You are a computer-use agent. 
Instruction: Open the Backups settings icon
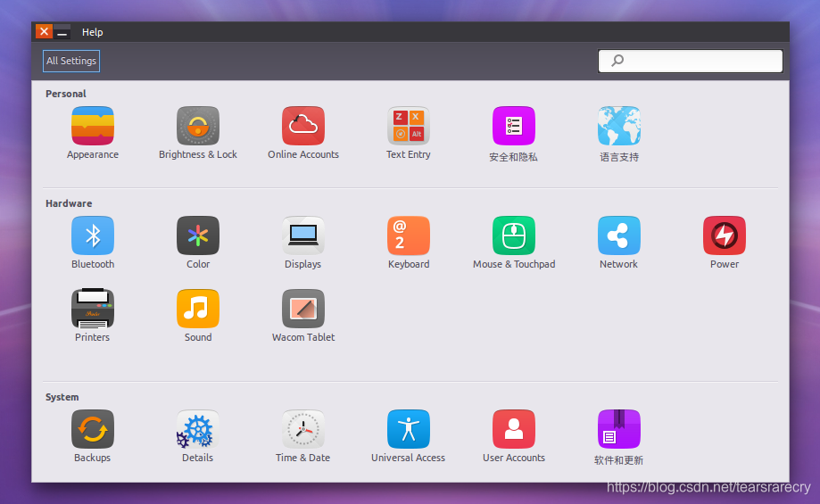tap(93, 429)
